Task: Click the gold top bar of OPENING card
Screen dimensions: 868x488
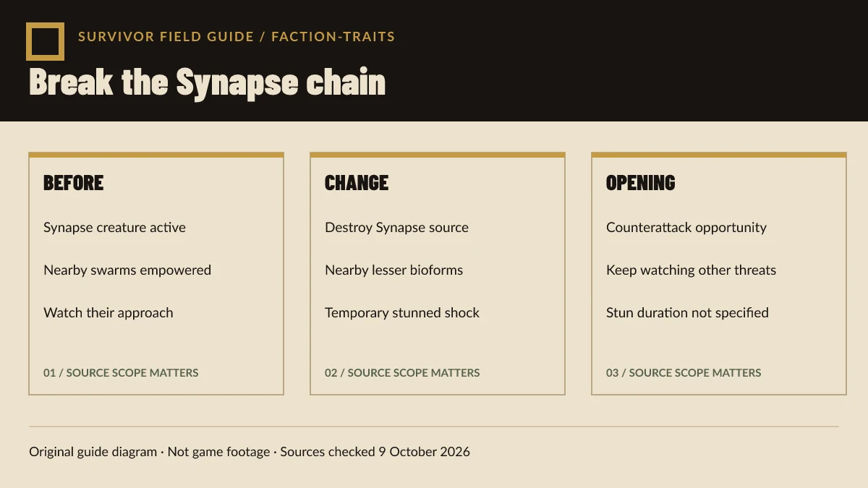Action: tap(719, 155)
